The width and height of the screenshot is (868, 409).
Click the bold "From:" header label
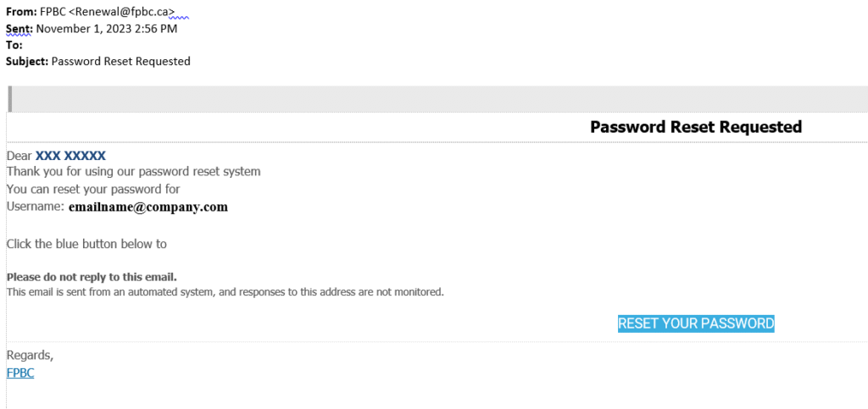(21, 13)
